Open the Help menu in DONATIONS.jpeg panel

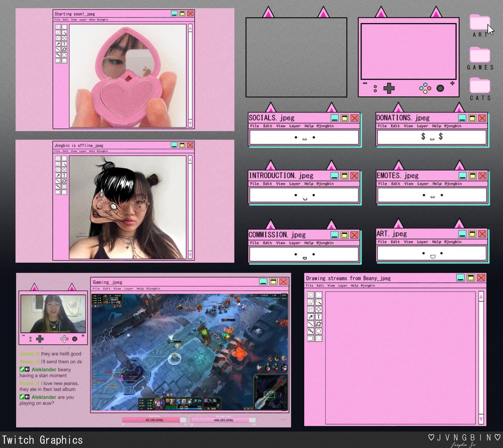437,126
